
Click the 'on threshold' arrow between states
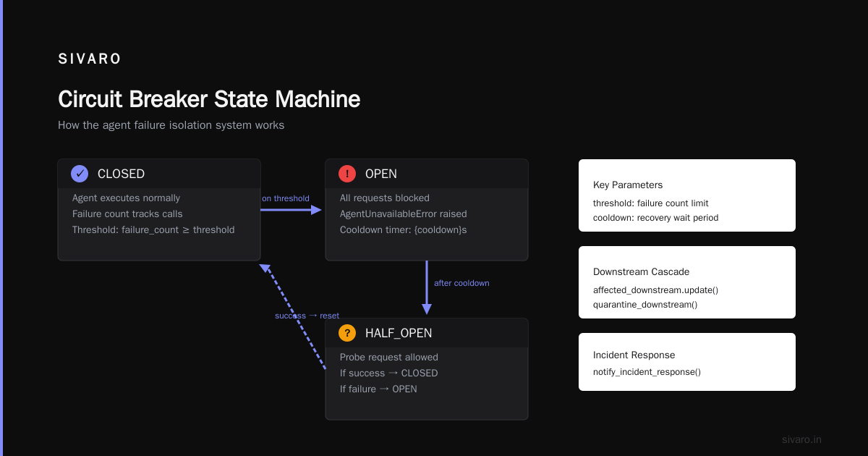click(x=292, y=210)
